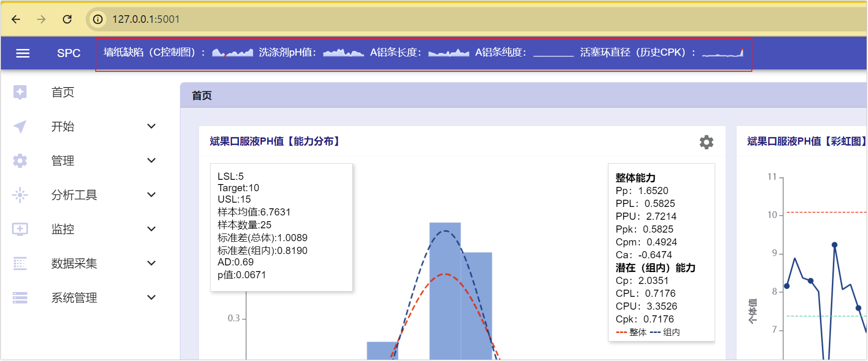This screenshot has height=361, width=868.
Task: Click the 数据采集 grid icon
Action: tap(20, 263)
